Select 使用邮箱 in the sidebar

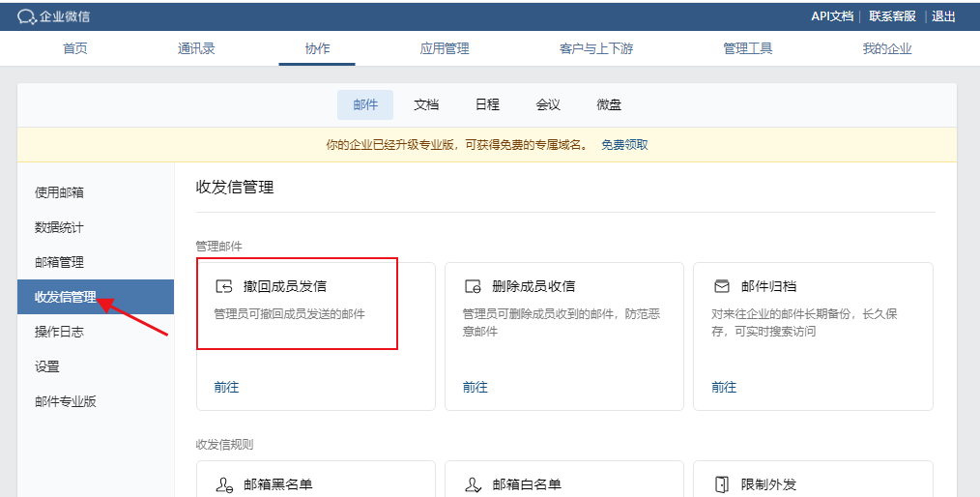click(x=59, y=192)
